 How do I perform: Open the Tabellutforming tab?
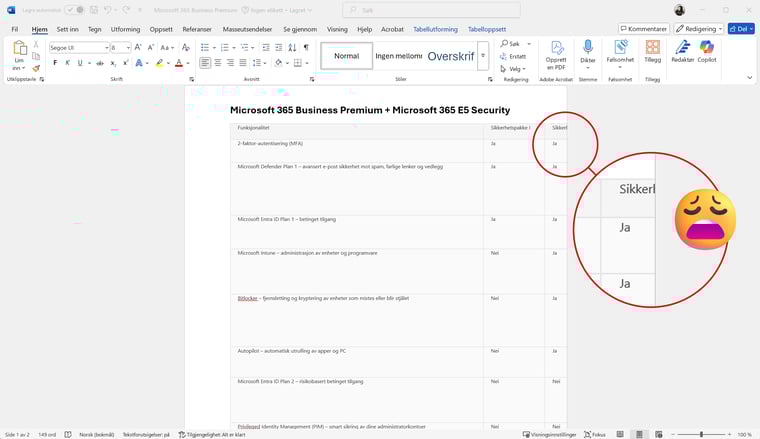tap(435, 29)
